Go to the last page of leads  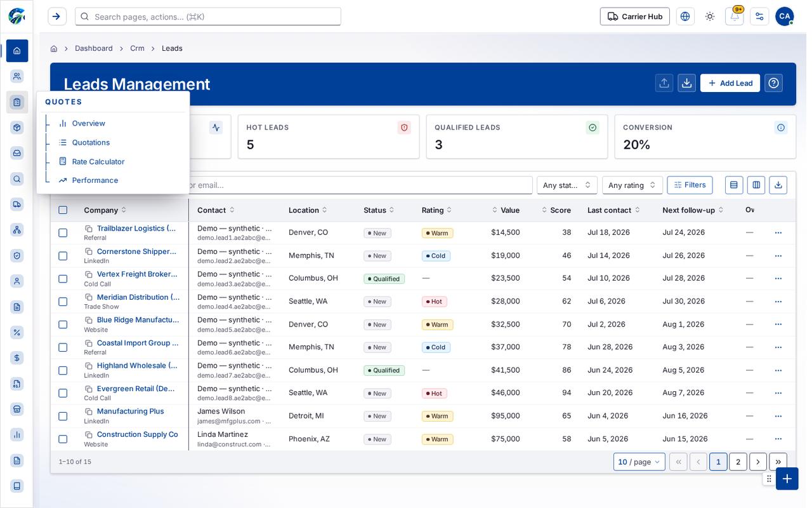[778, 462]
